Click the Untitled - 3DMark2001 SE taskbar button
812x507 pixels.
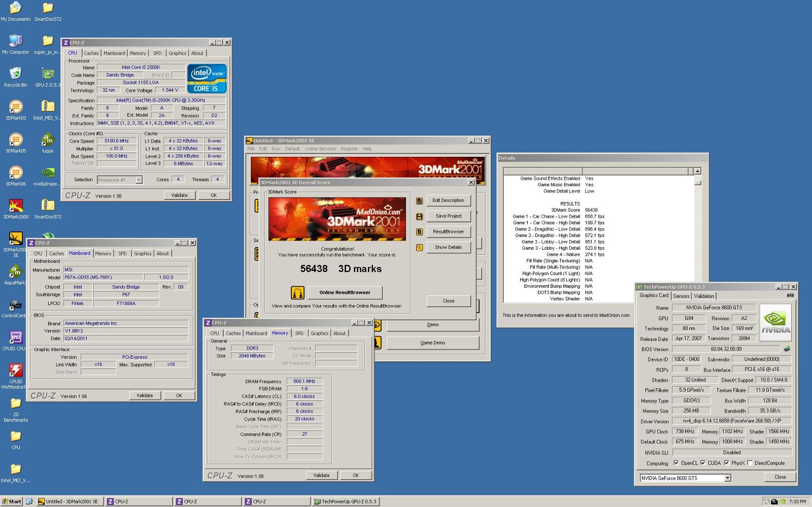point(69,501)
